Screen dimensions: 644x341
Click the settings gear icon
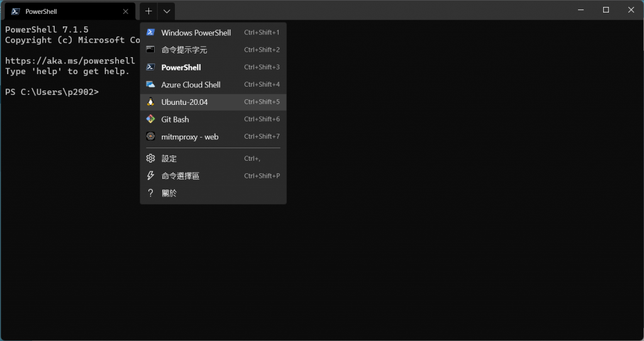(x=150, y=159)
